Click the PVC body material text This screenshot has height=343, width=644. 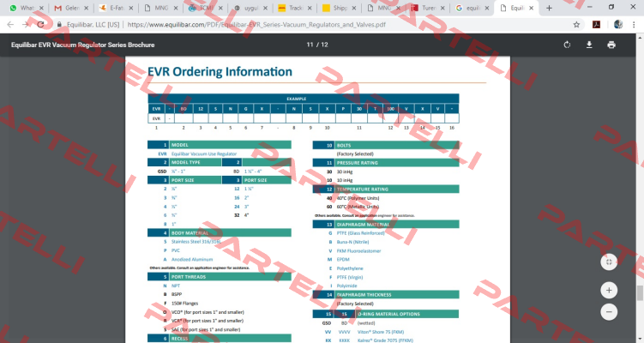coord(176,250)
